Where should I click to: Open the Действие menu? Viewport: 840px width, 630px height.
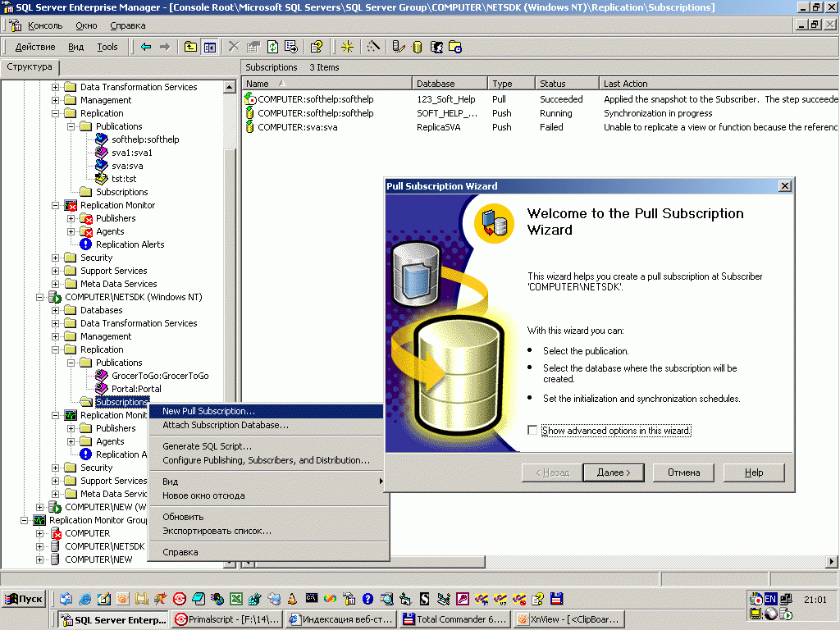[34, 47]
